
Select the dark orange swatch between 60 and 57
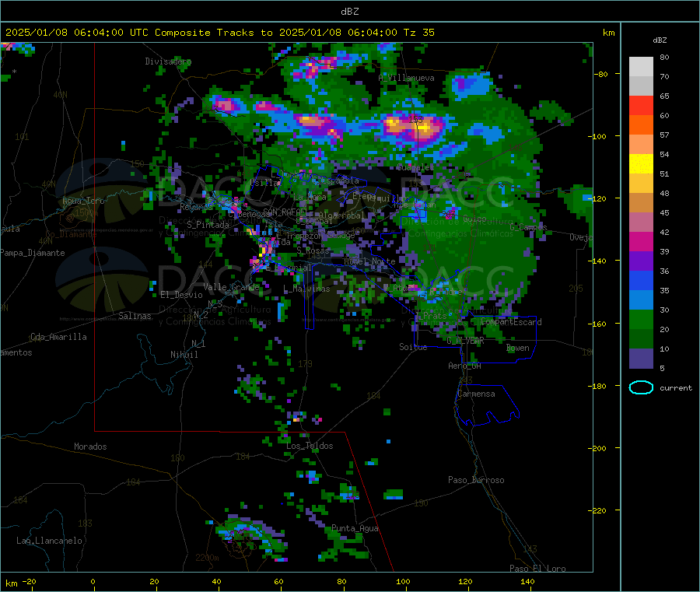click(641, 125)
